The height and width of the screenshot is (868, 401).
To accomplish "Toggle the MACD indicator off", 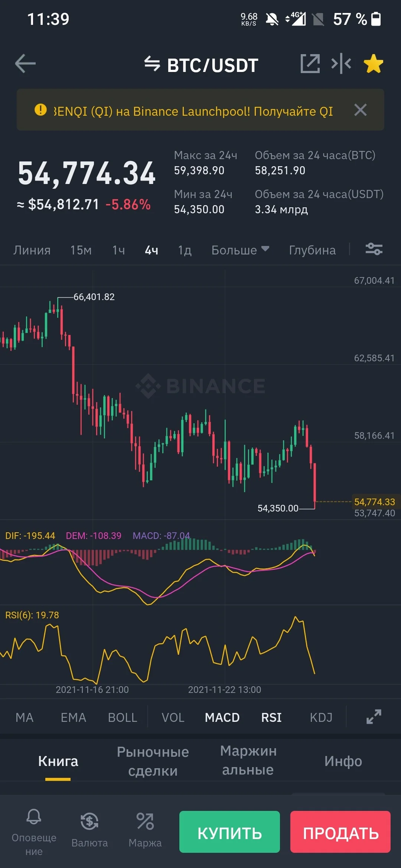I will [x=222, y=717].
